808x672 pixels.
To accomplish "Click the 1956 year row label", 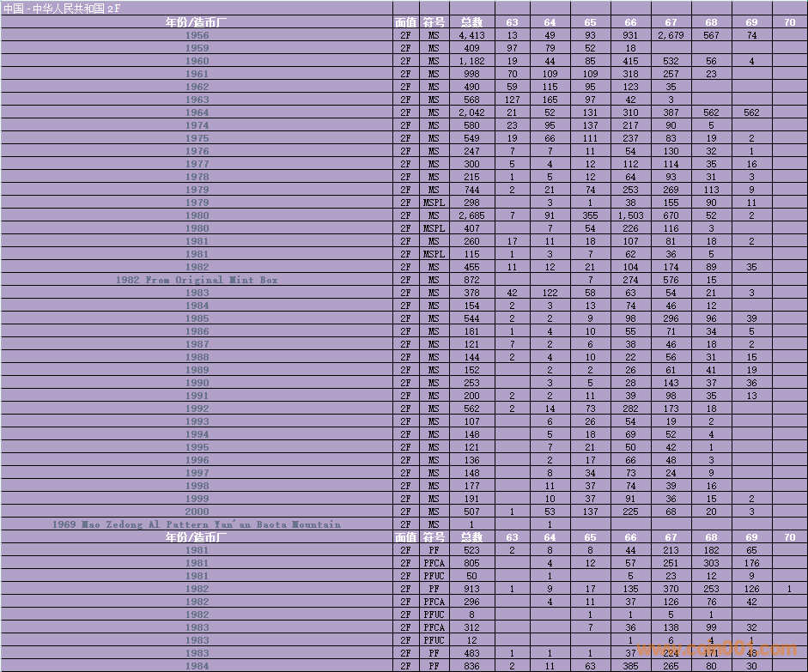I will click(x=197, y=35).
